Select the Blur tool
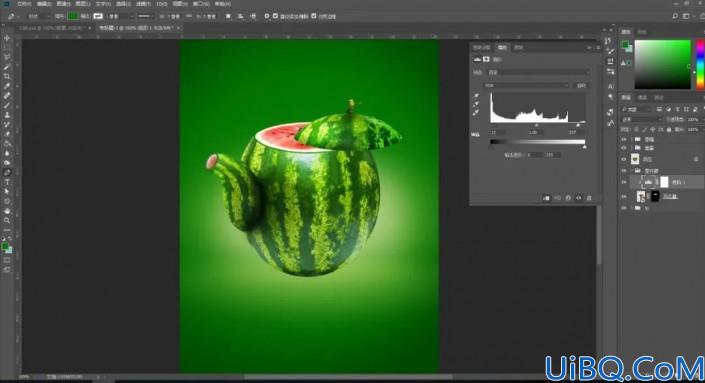The image size is (705, 383). click(7, 153)
